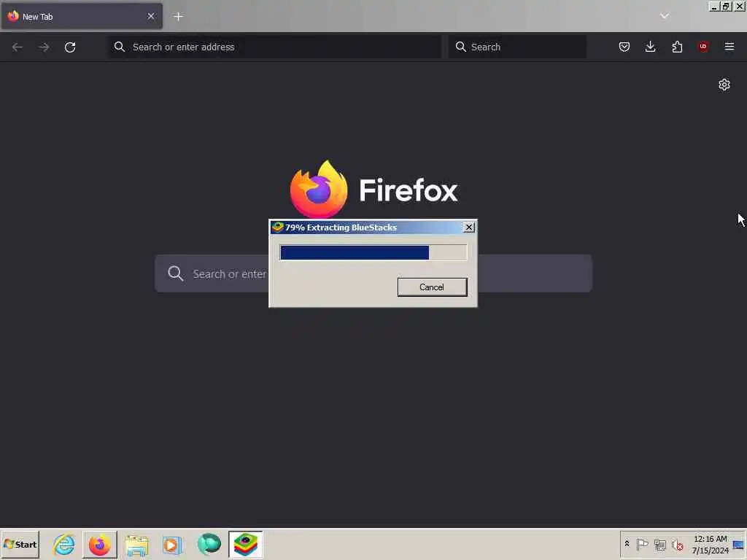
Task: Click the BlueStacks icon in dialog title
Action: coord(277,227)
